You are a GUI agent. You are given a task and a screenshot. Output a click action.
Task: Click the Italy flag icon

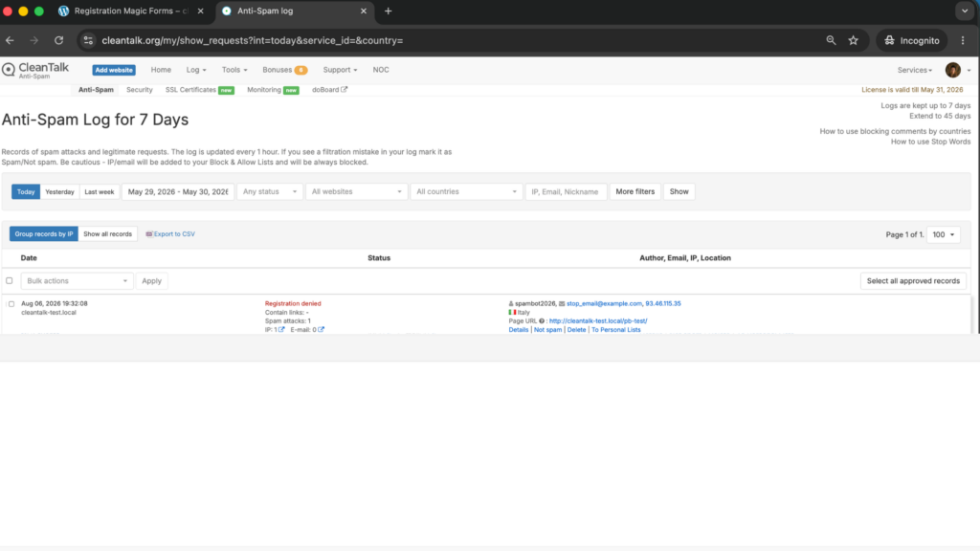pos(512,313)
